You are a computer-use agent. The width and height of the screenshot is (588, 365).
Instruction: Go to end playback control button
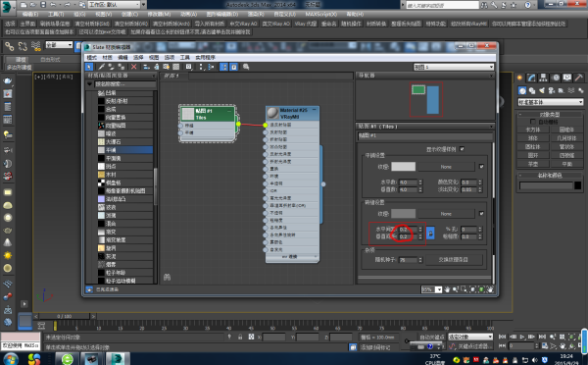point(542,337)
